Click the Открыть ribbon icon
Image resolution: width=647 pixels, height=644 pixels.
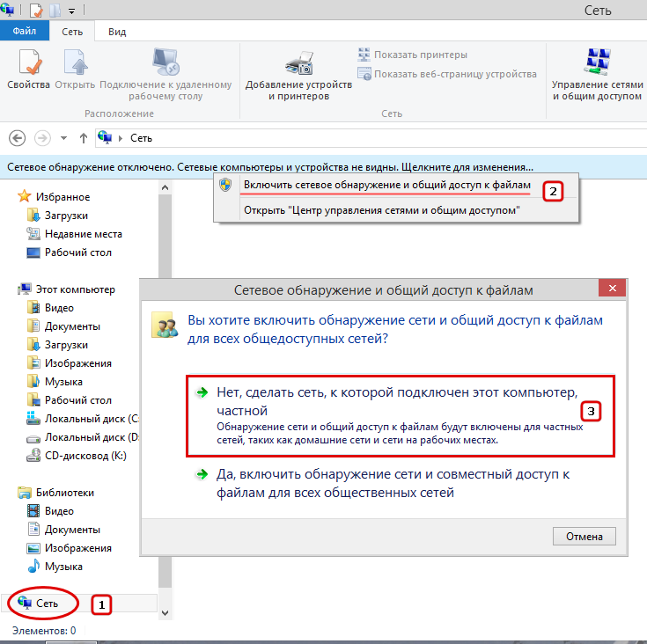(75, 70)
